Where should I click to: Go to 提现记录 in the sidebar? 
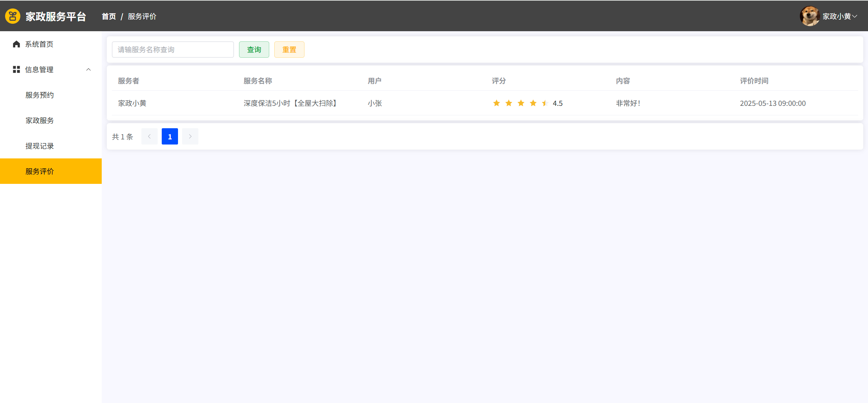pos(40,146)
